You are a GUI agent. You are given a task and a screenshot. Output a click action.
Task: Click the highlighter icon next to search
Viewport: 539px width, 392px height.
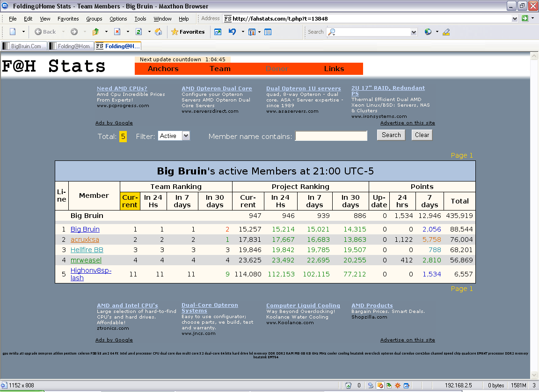446,32
